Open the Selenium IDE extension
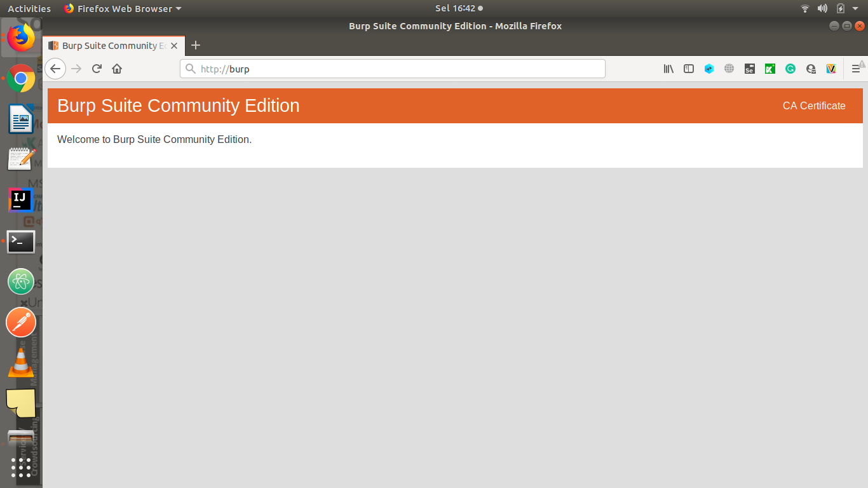The image size is (868, 488). [750, 69]
